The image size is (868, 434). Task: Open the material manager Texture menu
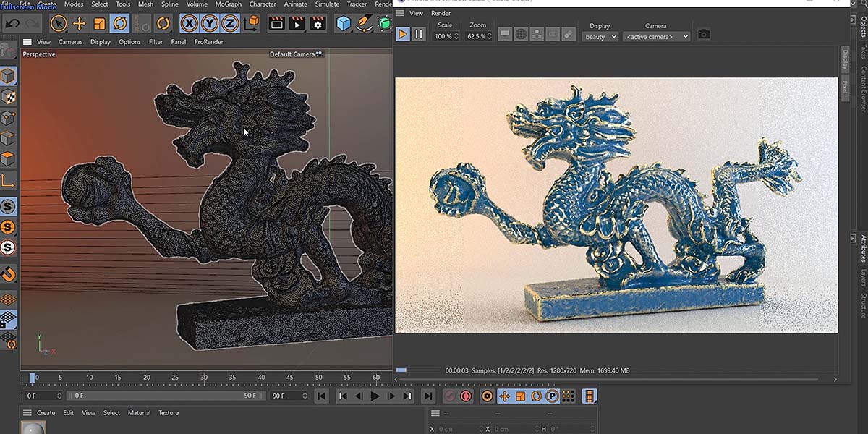pyautogui.click(x=169, y=413)
